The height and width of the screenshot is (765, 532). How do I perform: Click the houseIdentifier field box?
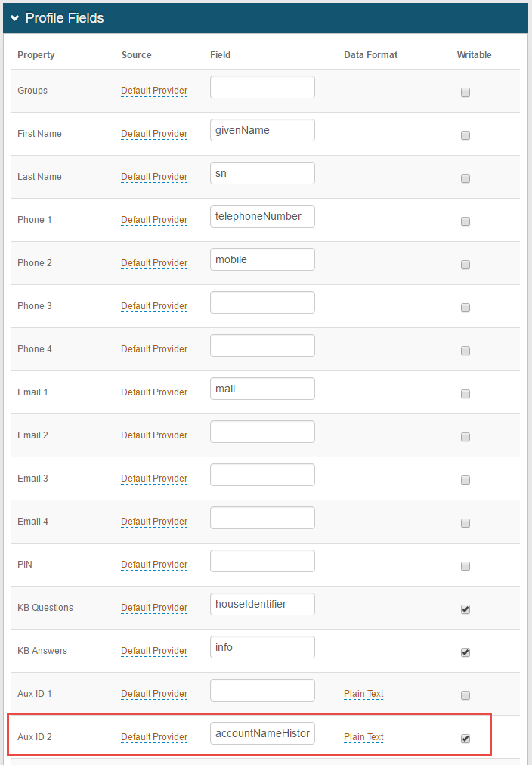point(262,604)
